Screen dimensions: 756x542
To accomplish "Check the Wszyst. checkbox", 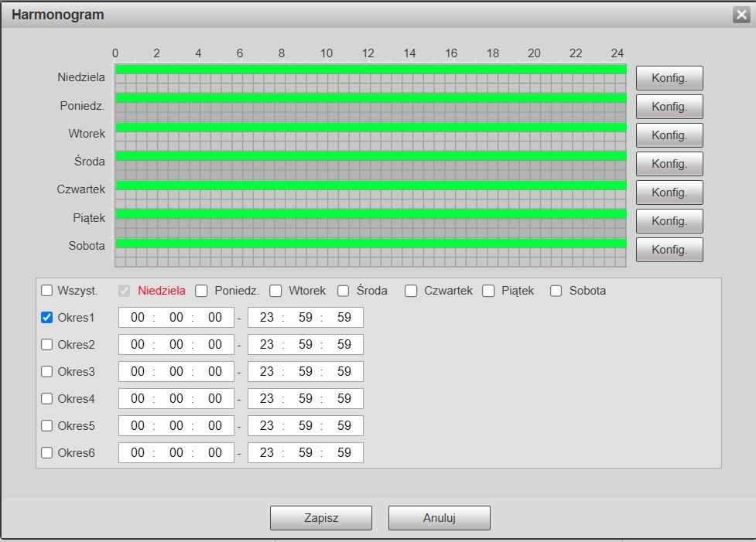I will pos(46,291).
